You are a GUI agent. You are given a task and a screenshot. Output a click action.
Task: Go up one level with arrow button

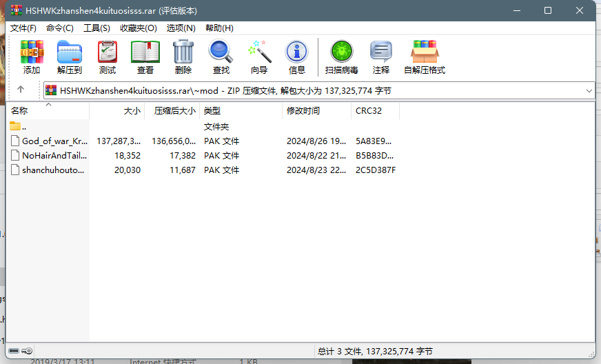tap(21, 90)
